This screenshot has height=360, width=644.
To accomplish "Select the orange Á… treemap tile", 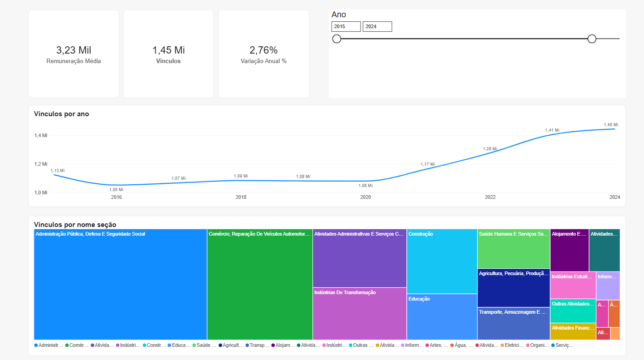I will click(x=614, y=314).
